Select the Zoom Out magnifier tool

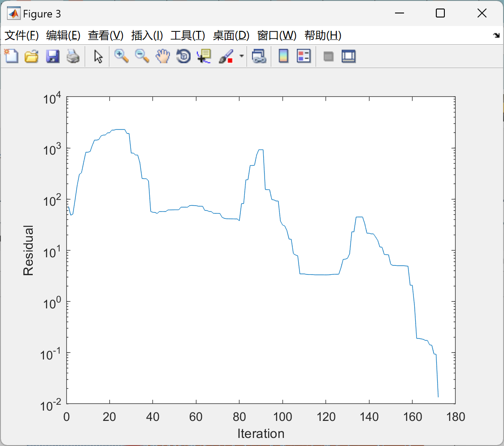(142, 56)
